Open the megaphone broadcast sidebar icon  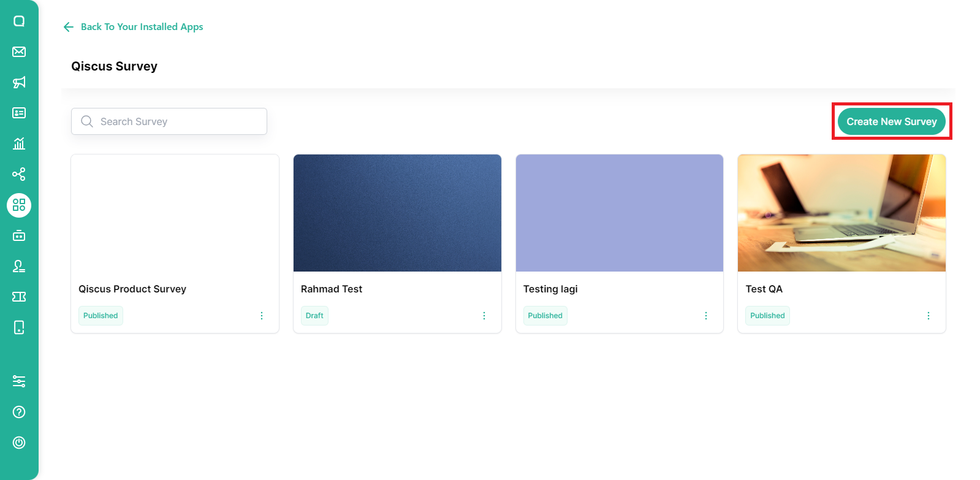coord(19,82)
